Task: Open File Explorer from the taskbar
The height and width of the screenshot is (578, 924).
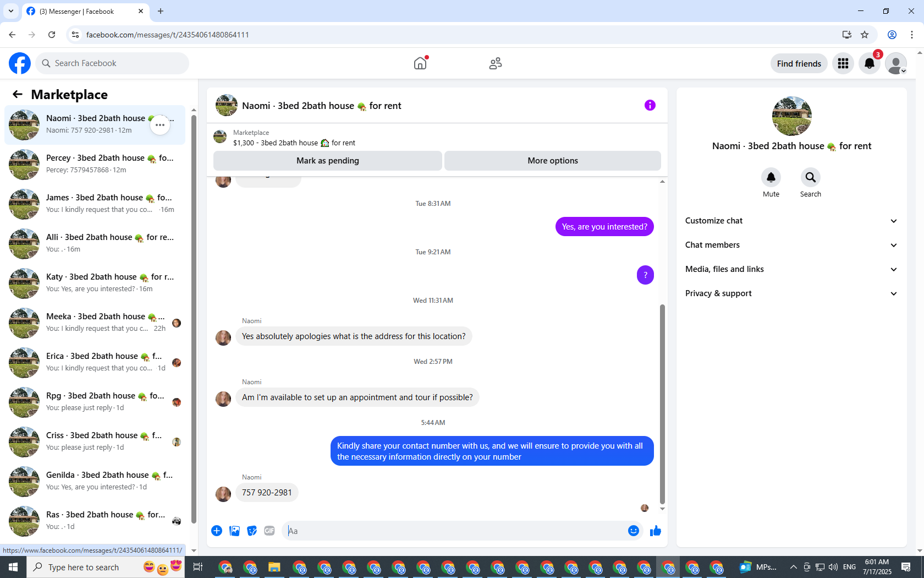Action: [274, 567]
